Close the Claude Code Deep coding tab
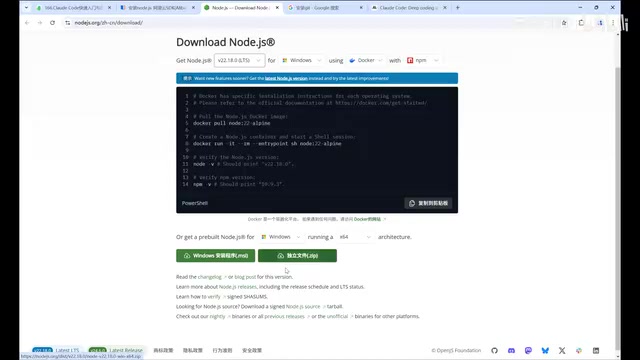This screenshot has width=640, height=360. (x=445, y=7)
